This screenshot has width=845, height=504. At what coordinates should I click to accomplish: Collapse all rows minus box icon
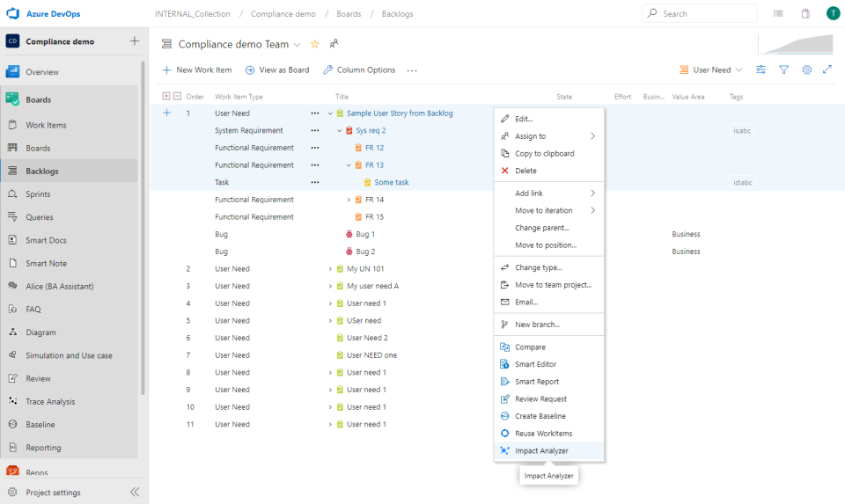[x=177, y=97]
